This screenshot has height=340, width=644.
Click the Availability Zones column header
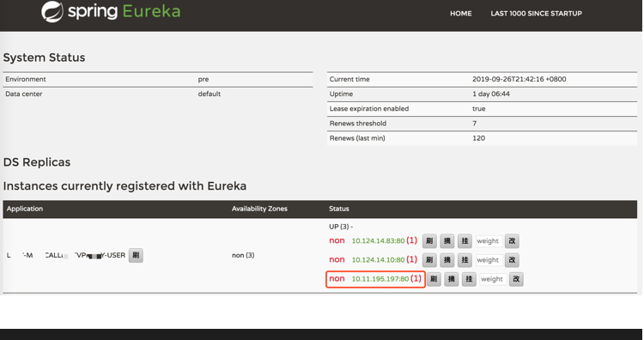pyautogui.click(x=259, y=209)
